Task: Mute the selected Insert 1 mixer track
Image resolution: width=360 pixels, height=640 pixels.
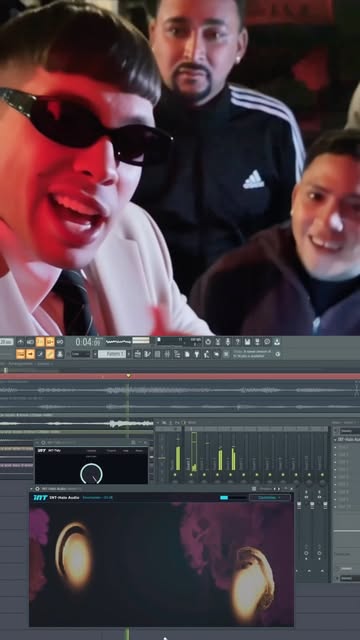Action: [191, 475]
